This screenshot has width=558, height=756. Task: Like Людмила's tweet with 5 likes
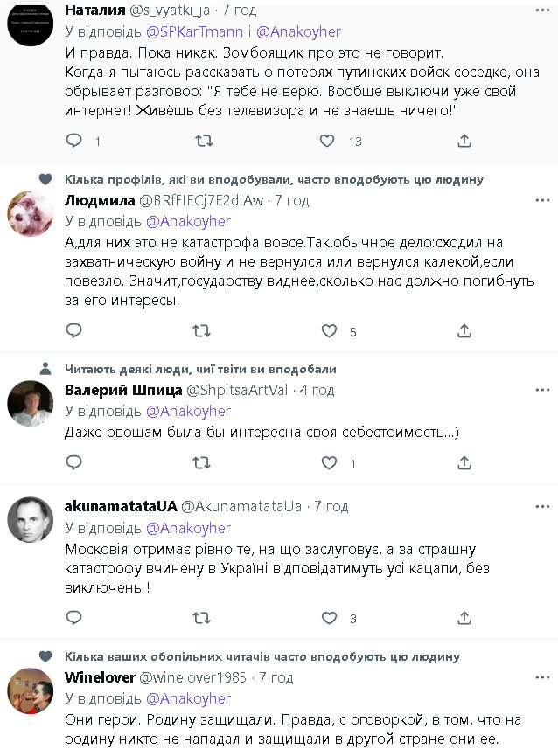(x=329, y=331)
